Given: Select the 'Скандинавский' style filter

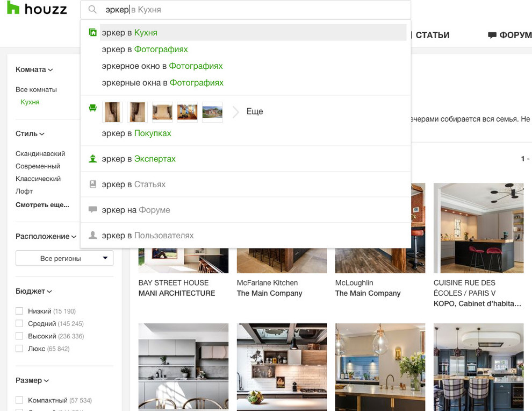Looking at the screenshot, I should point(40,153).
